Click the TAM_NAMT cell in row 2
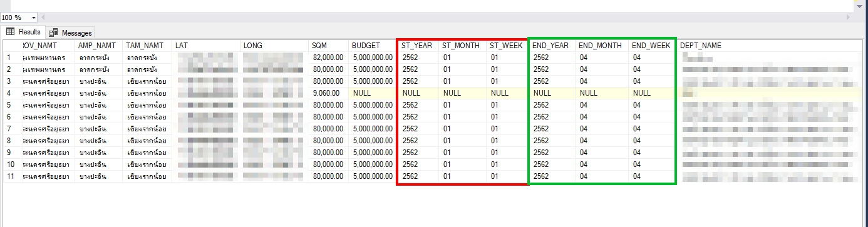868x227 pixels. click(148, 69)
